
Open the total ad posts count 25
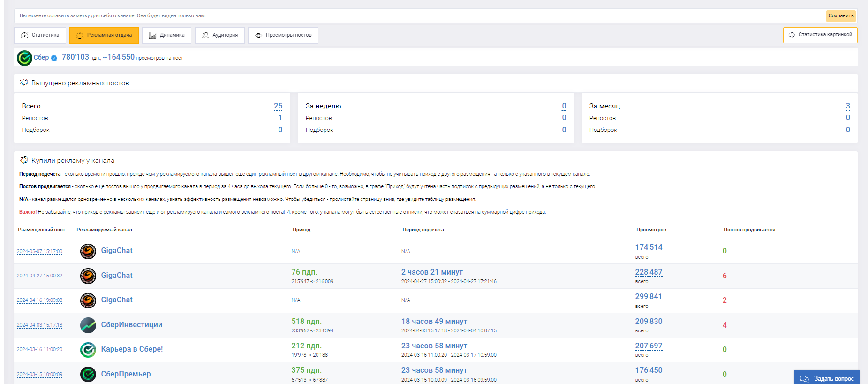click(278, 106)
